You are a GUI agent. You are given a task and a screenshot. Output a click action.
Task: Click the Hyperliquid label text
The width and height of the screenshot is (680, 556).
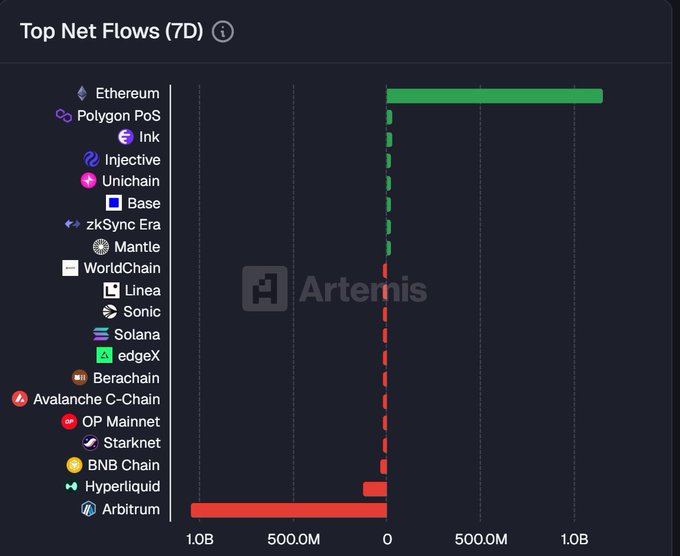[x=122, y=487]
